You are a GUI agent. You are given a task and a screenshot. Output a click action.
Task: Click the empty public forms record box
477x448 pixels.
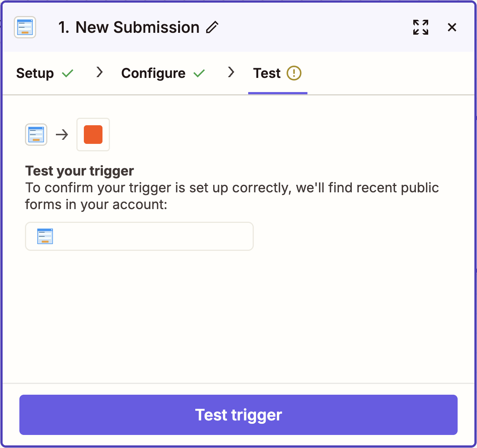[139, 236]
